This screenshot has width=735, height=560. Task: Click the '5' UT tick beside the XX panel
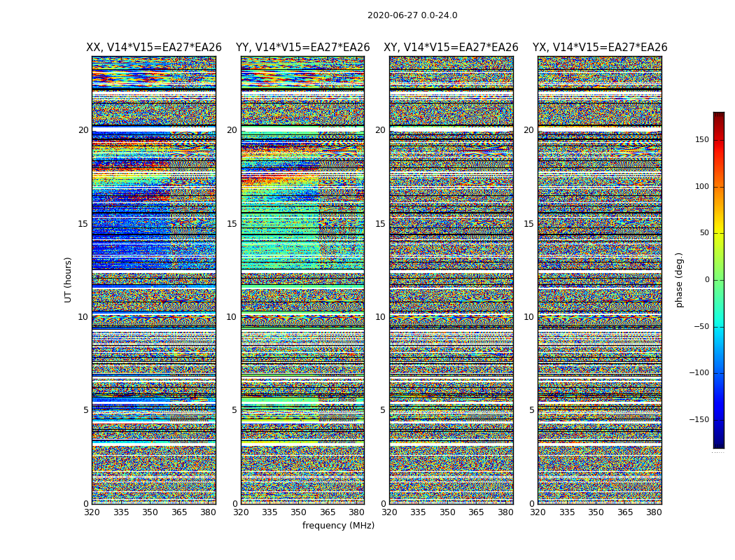tap(86, 410)
